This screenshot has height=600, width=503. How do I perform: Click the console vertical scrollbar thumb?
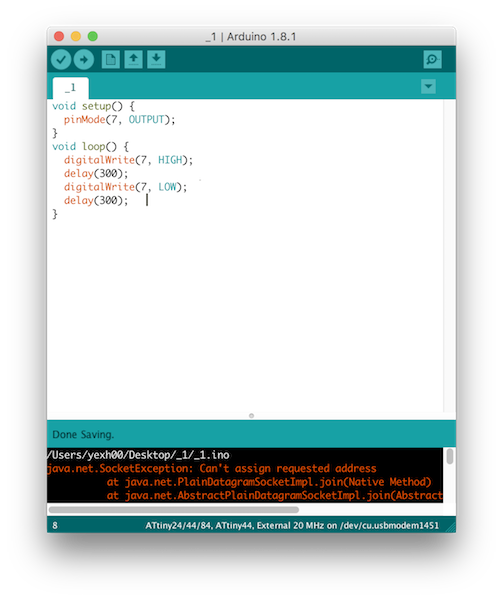[x=450, y=457]
